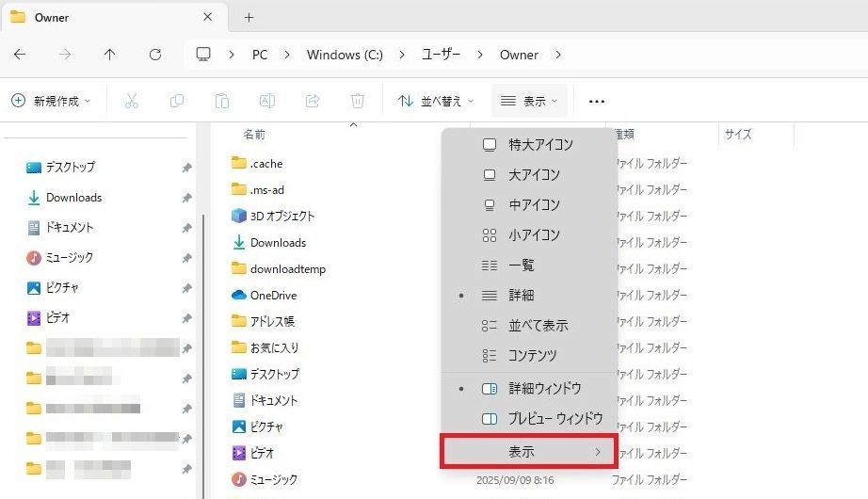
Task: Open the 新規作成 dropdown
Action: pos(51,101)
